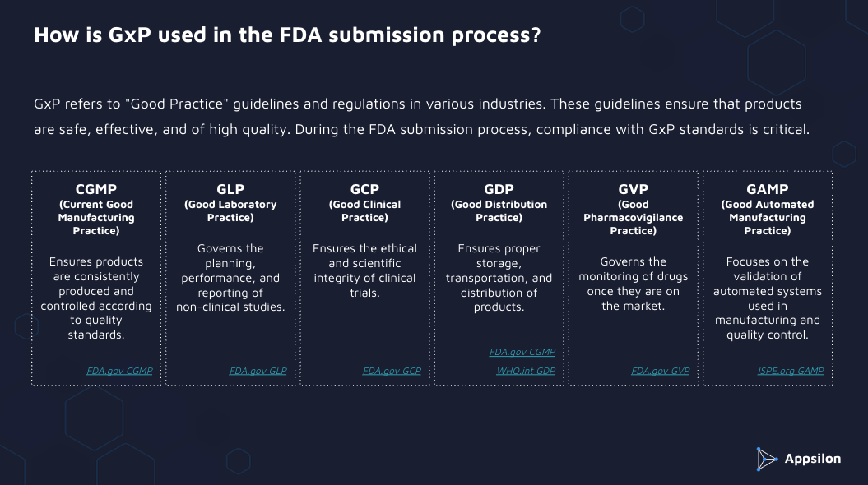The height and width of the screenshot is (485, 868).
Task: Click the GDP card heading
Action: pos(499,189)
